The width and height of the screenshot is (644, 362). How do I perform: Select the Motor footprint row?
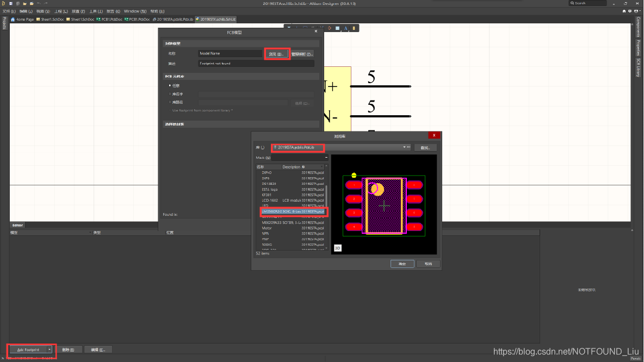point(291,228)
